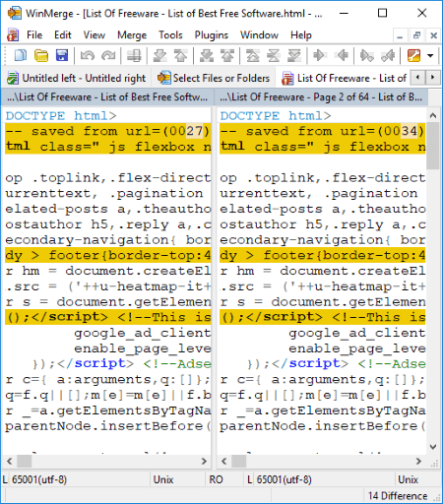Open the Window menu

(x=259, y=34)
